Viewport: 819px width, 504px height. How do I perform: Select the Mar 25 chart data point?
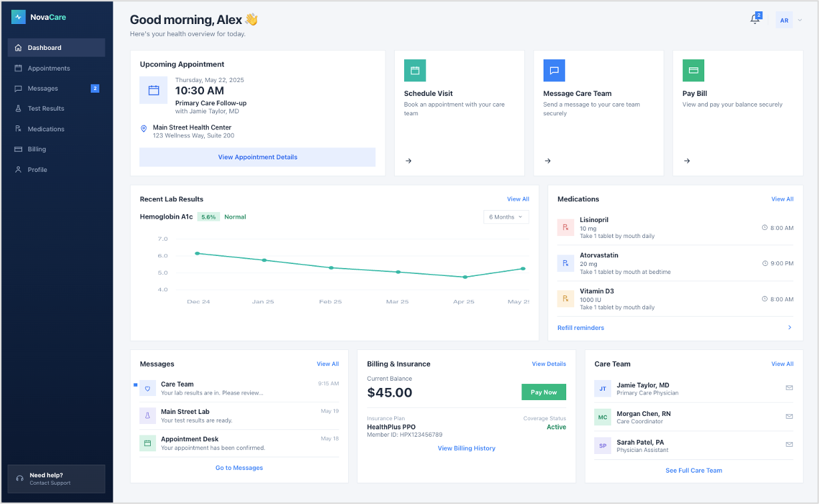coord(398,272)
